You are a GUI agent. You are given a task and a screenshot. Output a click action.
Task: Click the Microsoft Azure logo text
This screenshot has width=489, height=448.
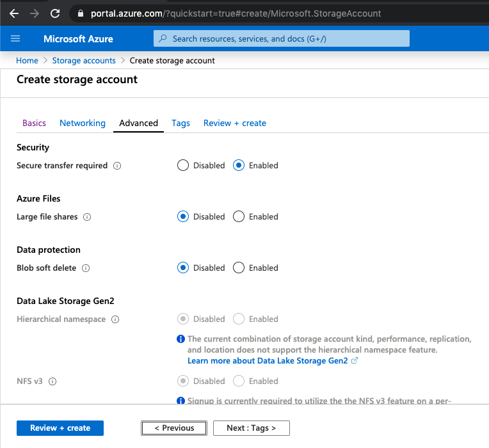click(78, 38)
